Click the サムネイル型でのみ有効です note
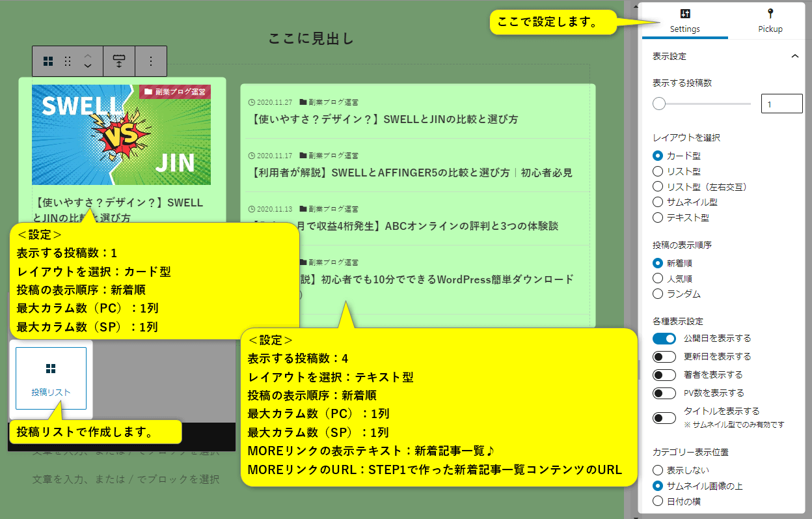 pyautogui.click(x=734, y=425)
